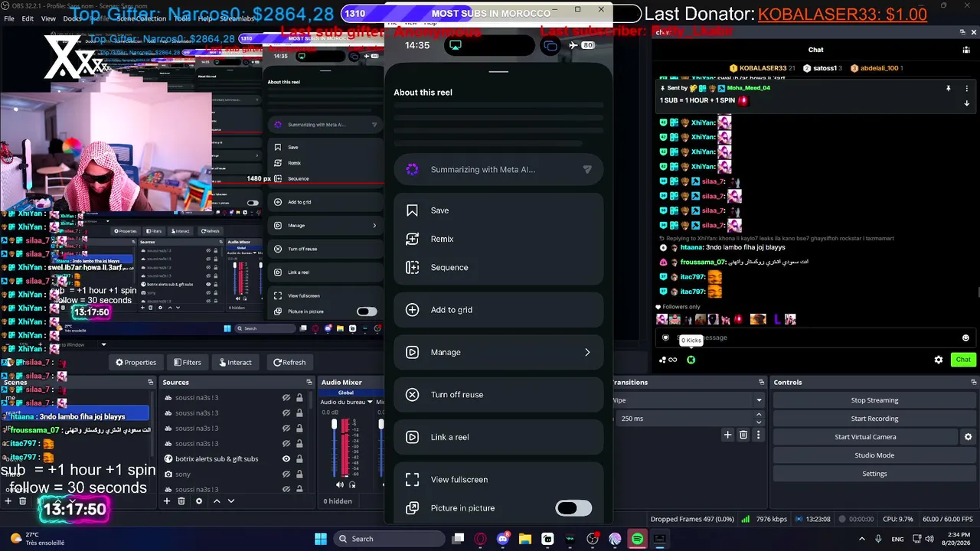The image size is (980, 551).
Task: Open the Save option in reel menu
Action: pyautogui.click(x=498, y=210)
